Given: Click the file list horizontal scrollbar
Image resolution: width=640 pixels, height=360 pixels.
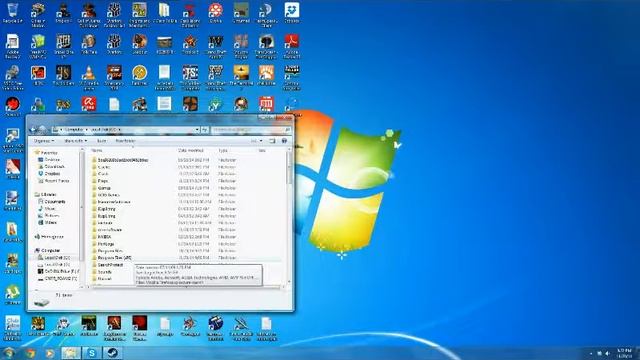Looking at the screenshot, I should tap(186, 287).
